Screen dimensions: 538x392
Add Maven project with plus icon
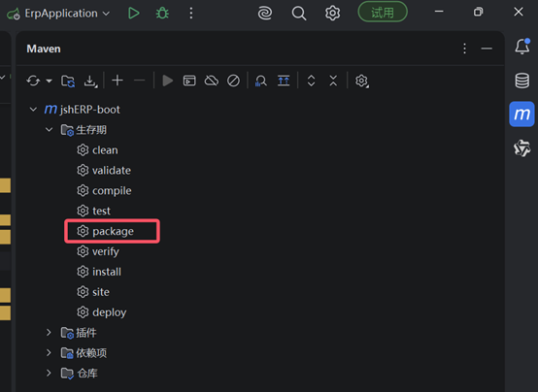click(x=118, y=81)
